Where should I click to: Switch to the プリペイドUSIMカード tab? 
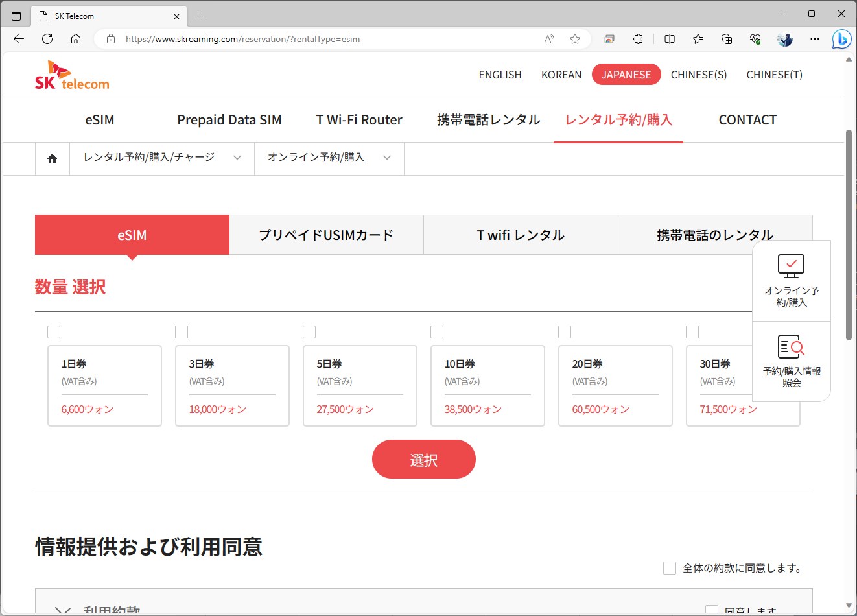click(327, 235)
